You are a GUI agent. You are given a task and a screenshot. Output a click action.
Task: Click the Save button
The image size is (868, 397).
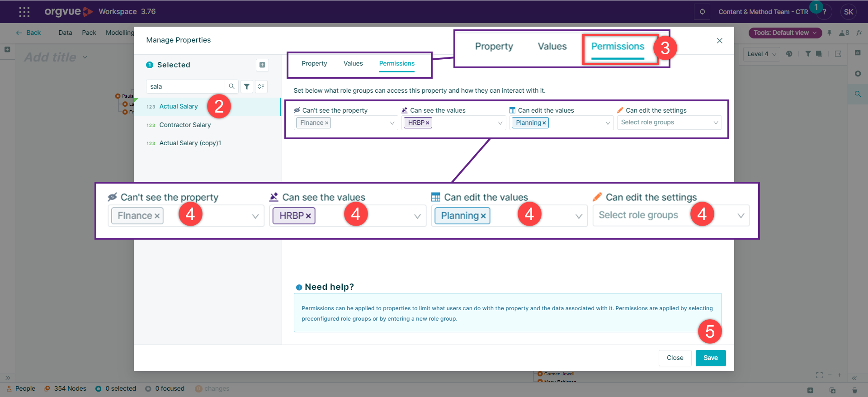coord(711,358)
